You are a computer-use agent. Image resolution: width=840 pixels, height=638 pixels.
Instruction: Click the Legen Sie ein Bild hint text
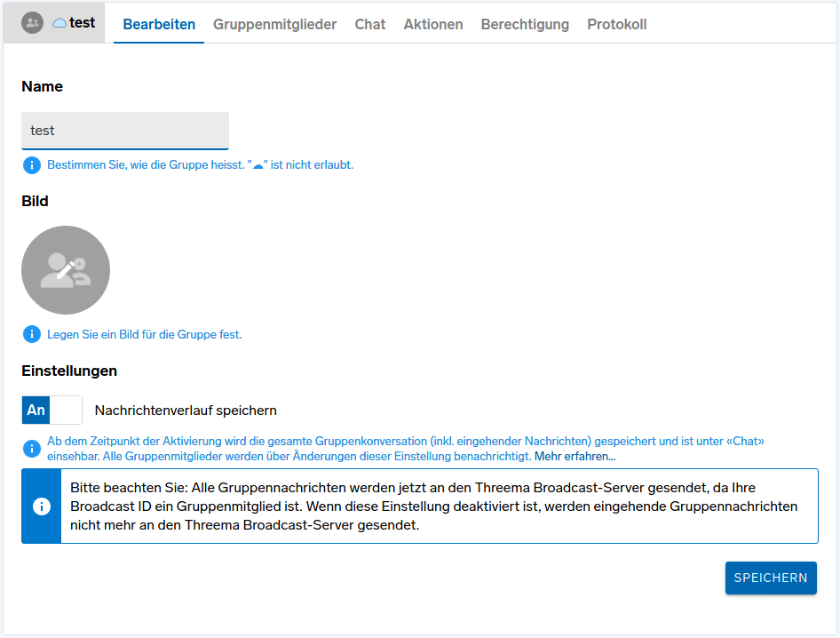[145, 334]
